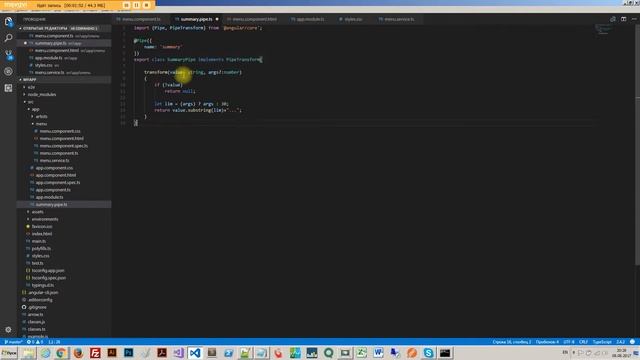
Task: Expand the artists folder
Action: pyautogui.click(x=41, y=116)
